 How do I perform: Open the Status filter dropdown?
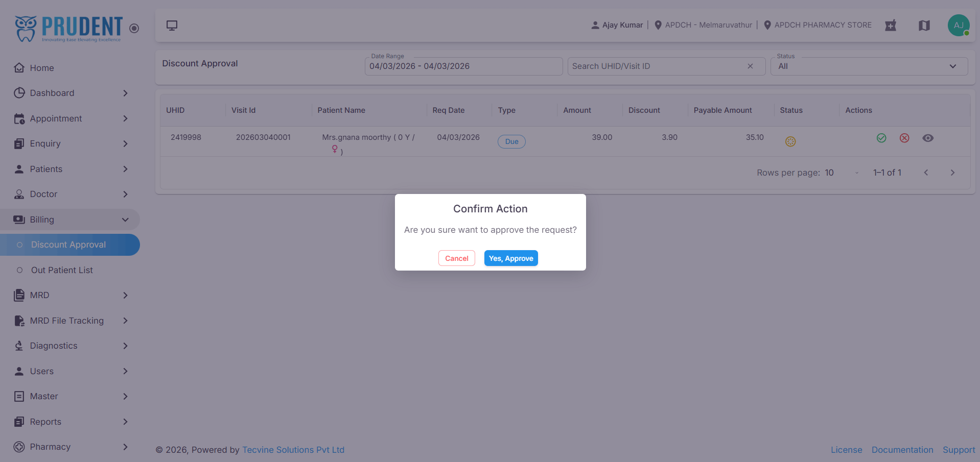click(x=869, y=66)
